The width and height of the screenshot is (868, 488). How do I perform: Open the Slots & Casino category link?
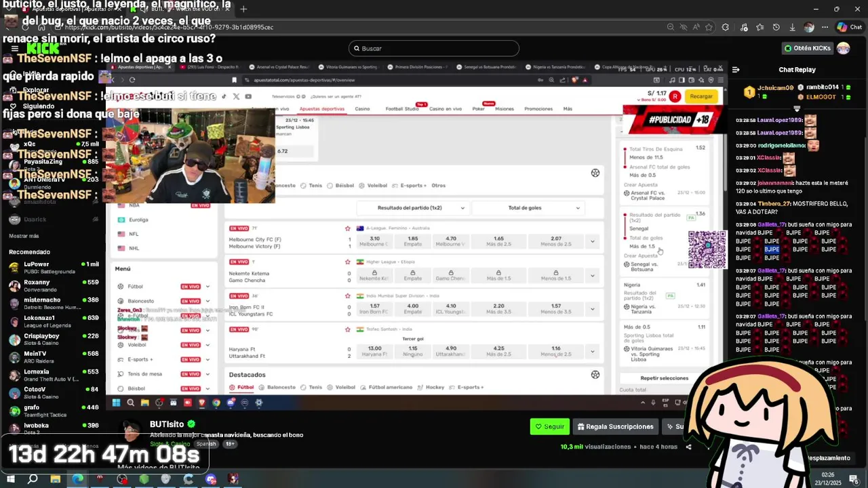point(170,444)
